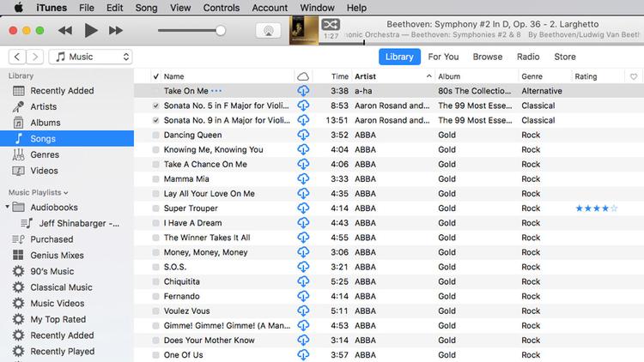Sort by the Album column header
Screen dimensions: 644x362
[477, 76]
